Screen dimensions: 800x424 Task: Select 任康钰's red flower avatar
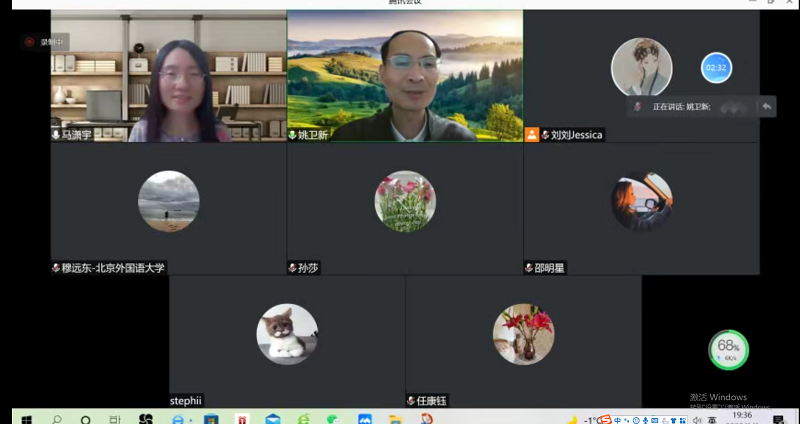[x=523, y=334]
